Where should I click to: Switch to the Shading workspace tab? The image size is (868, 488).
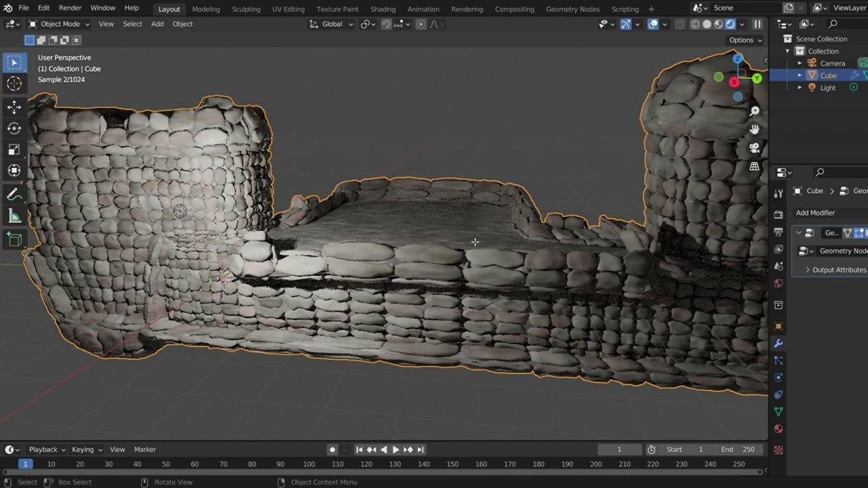point(382,9)
